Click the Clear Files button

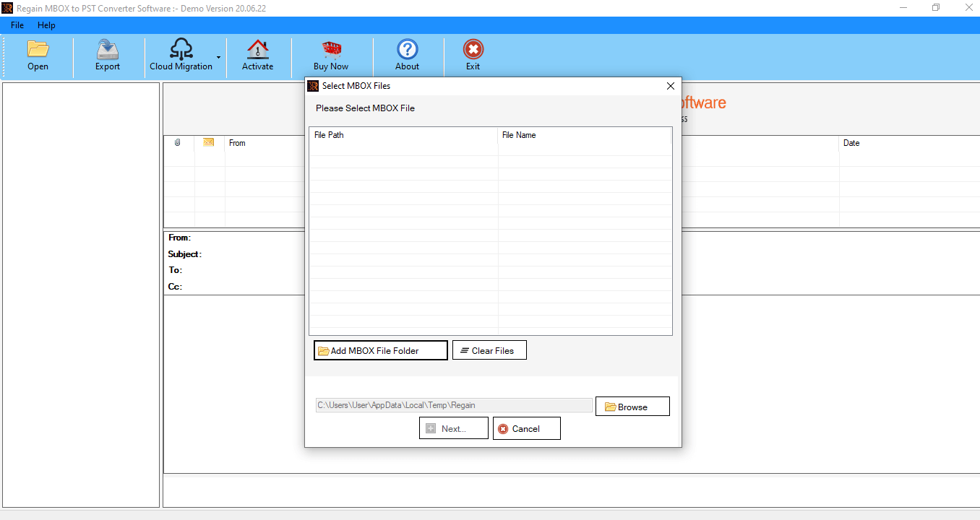click(489, 350)
